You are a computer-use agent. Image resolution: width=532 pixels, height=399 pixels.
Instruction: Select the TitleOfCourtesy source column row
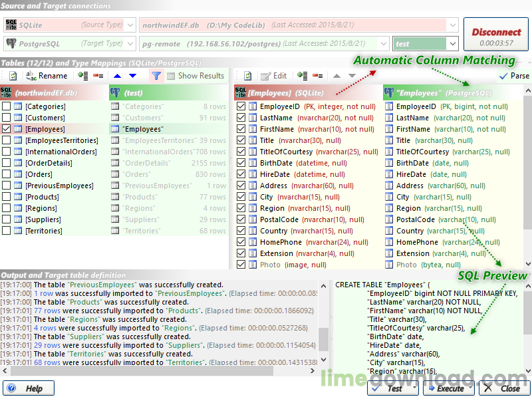point(307,152)
